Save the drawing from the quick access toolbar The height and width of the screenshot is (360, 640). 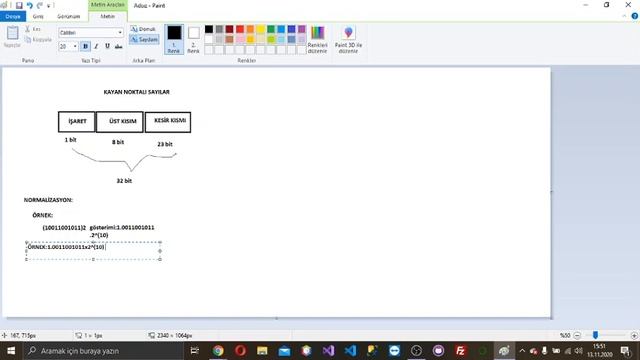[x=19, y=5]
